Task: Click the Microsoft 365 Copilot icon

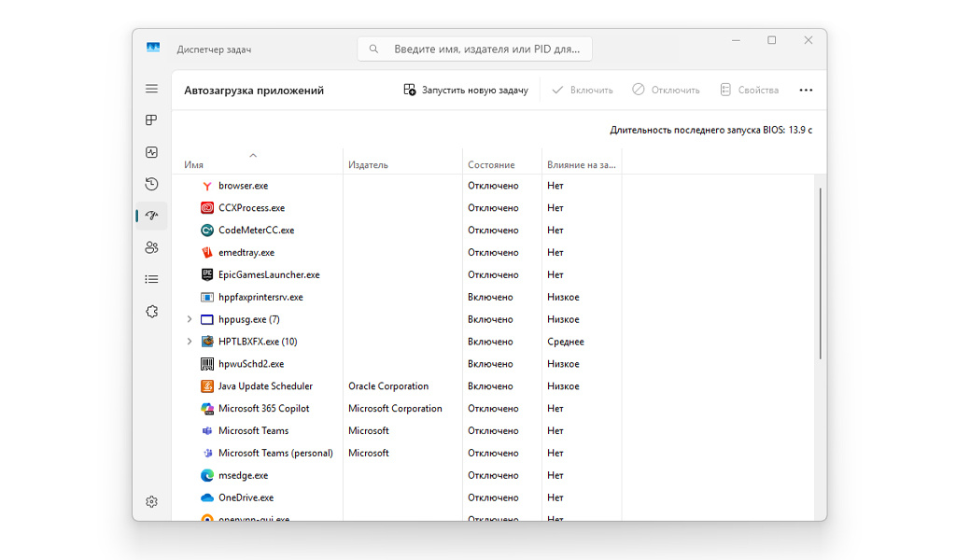Action: (x=207, y=409)
